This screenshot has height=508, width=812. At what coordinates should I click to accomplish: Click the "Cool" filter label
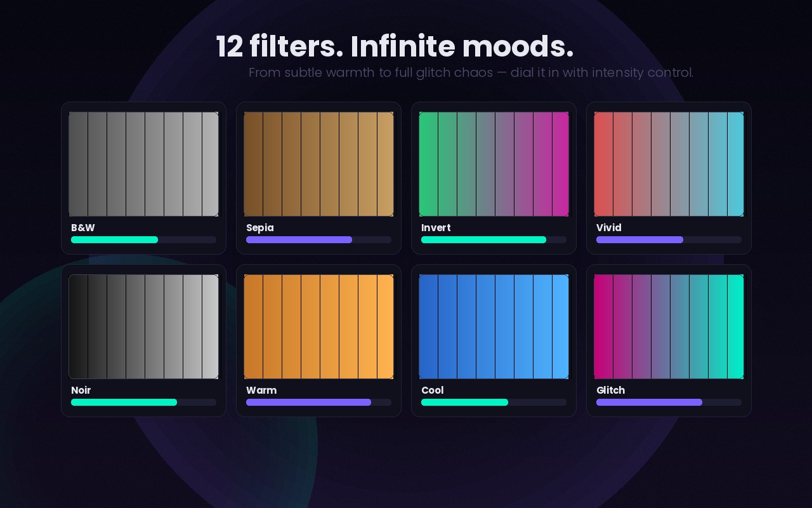[x=433, y=391]
